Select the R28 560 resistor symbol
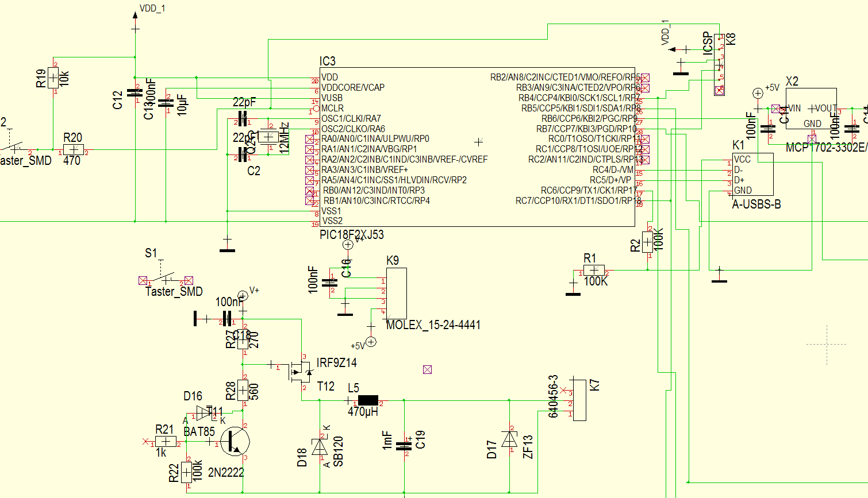 coord(243,390)
